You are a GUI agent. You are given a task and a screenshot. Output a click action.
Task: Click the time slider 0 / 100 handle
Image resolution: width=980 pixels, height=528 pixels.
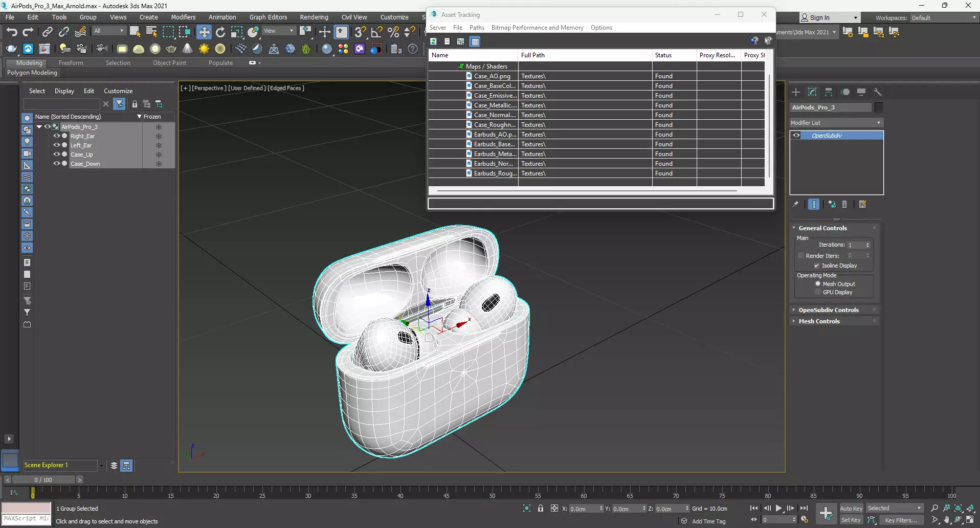coord(43,480)
